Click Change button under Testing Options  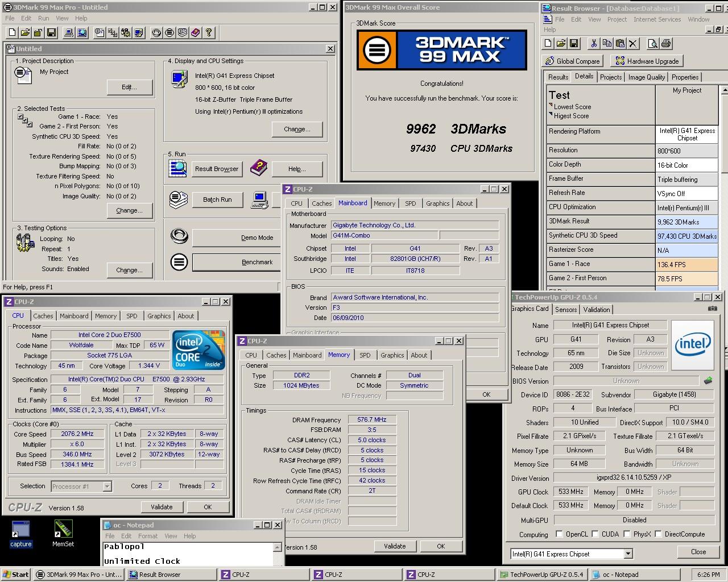pyautogui.click(x=130, y=270)
